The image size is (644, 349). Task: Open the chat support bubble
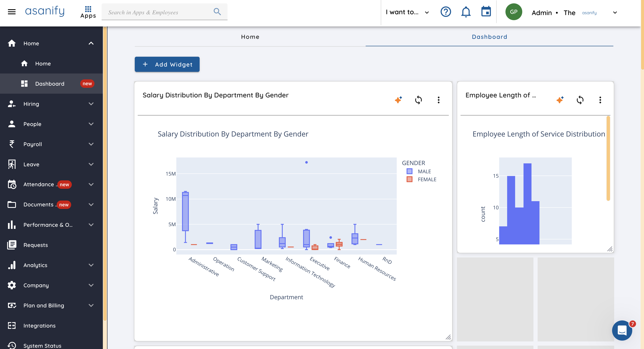pyautogui.click(x=622, y=331)
